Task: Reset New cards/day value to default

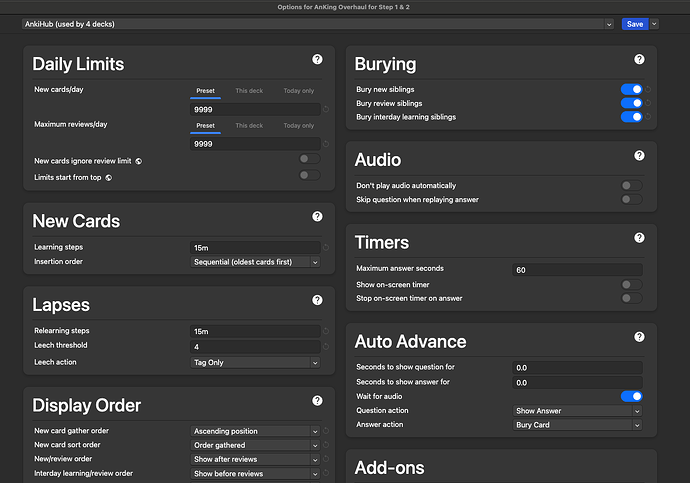Action: pos(326,109)
